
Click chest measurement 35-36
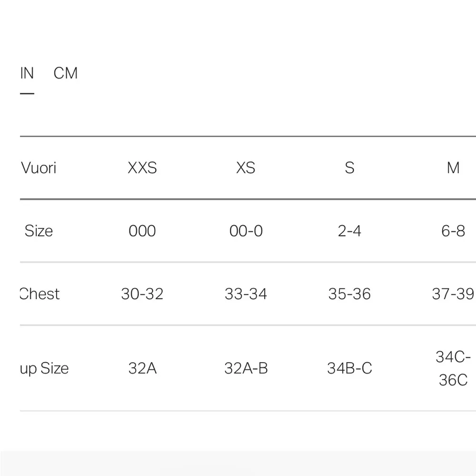tap(349, 294)
